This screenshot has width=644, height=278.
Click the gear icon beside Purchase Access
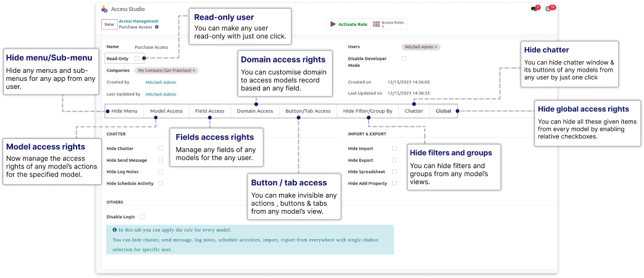click(157, 27)
